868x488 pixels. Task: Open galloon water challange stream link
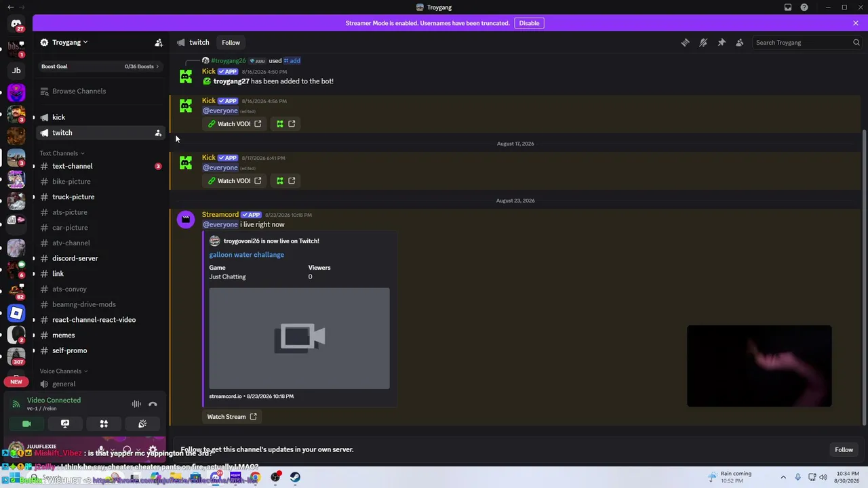247,255
